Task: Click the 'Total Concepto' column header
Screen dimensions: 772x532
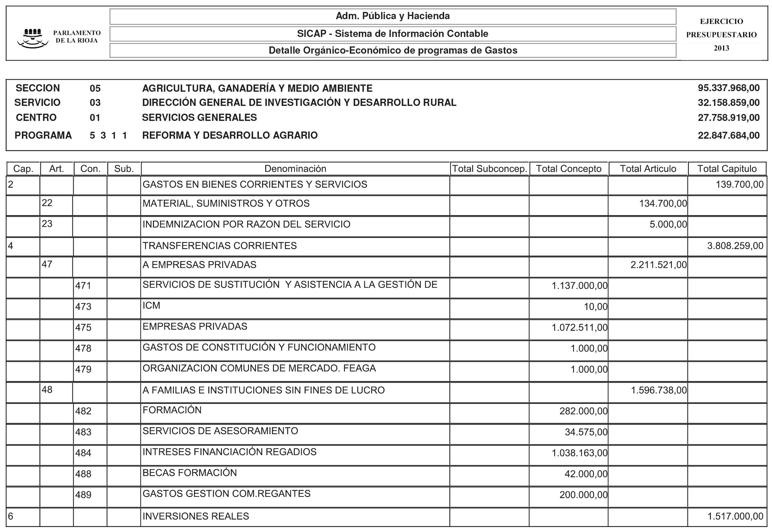Action: [569, 169]
